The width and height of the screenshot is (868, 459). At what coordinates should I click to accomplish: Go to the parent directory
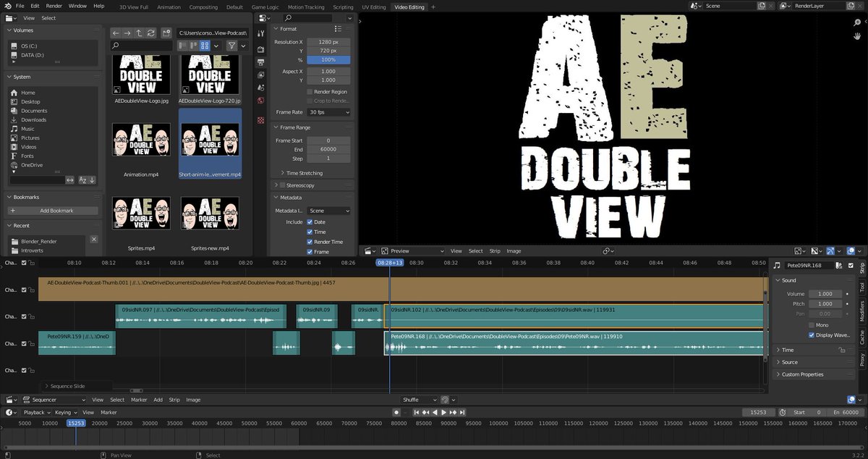pos(139,33)
